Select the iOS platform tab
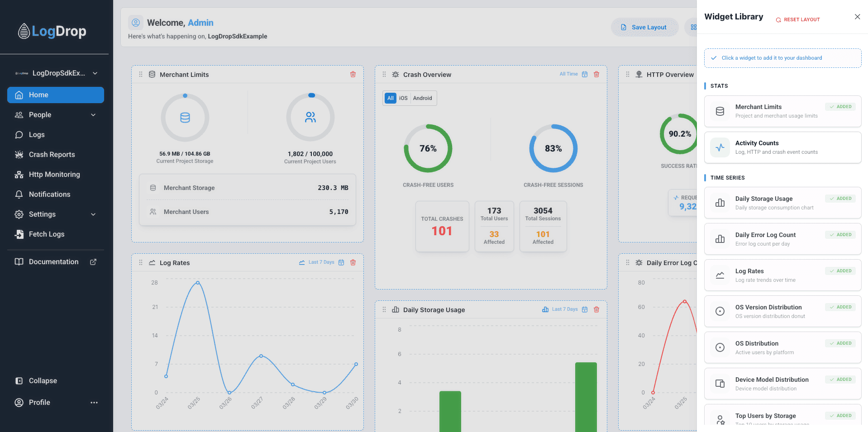Image resolution: width=868 pixels, height=432 pixels. pyautogui.click(x=403, y=98)
